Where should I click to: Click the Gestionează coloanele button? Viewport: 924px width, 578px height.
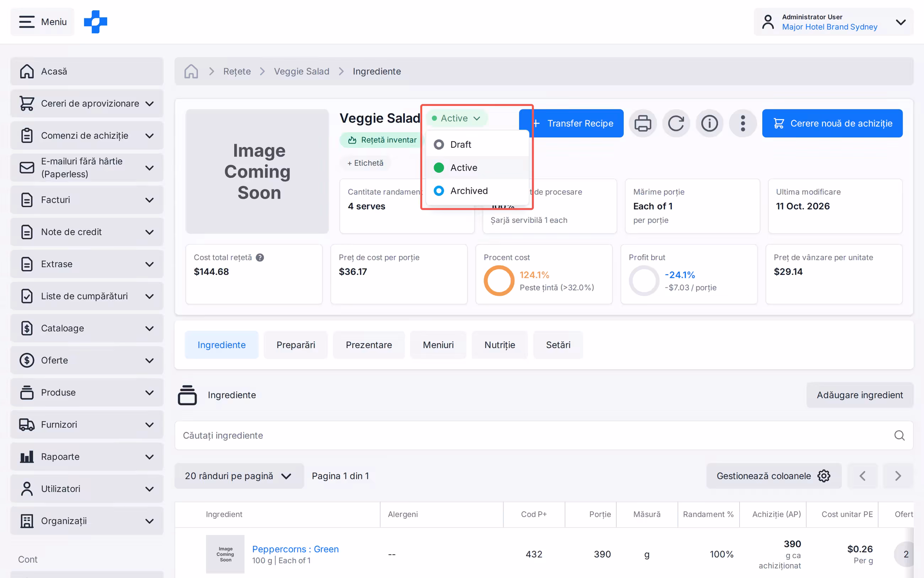point(774,476)
